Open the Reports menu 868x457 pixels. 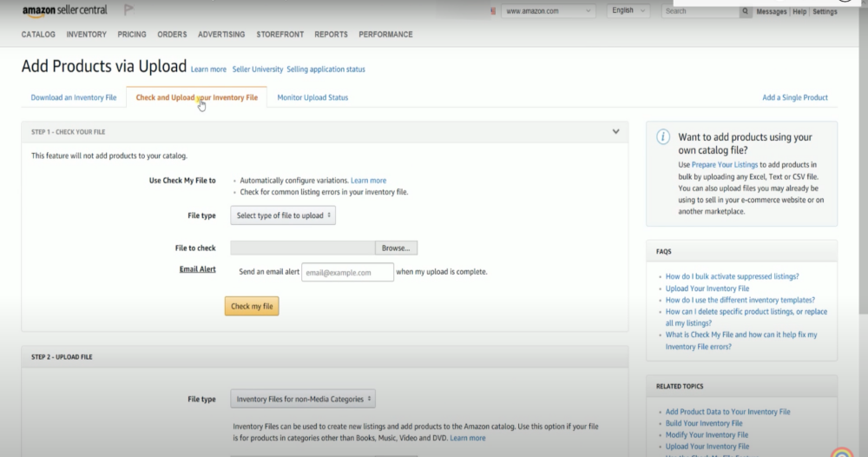(x=331, y=35)
